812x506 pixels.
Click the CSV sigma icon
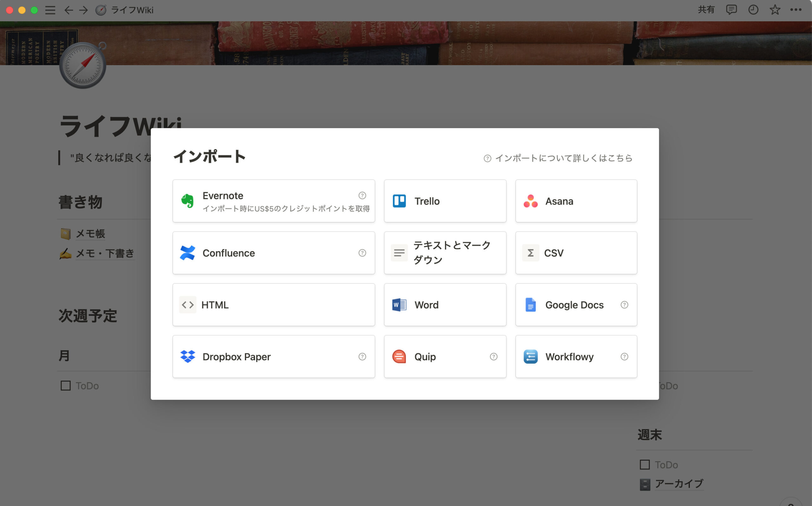(x=531, y=253)
